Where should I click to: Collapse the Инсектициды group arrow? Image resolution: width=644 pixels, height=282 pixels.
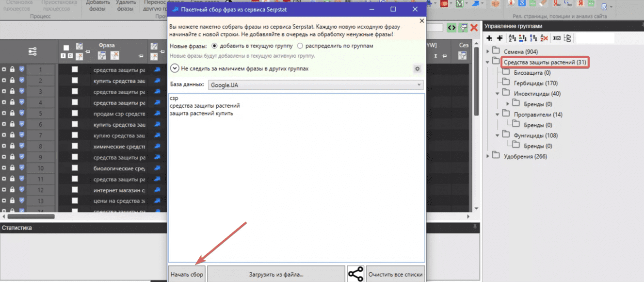pyautogui.click(x=498, y=94)
